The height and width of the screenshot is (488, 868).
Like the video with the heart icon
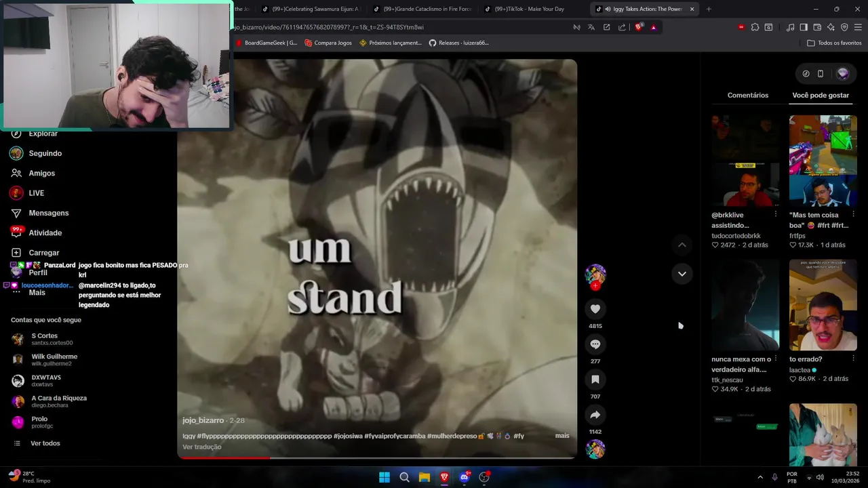[x=595, y=309]
